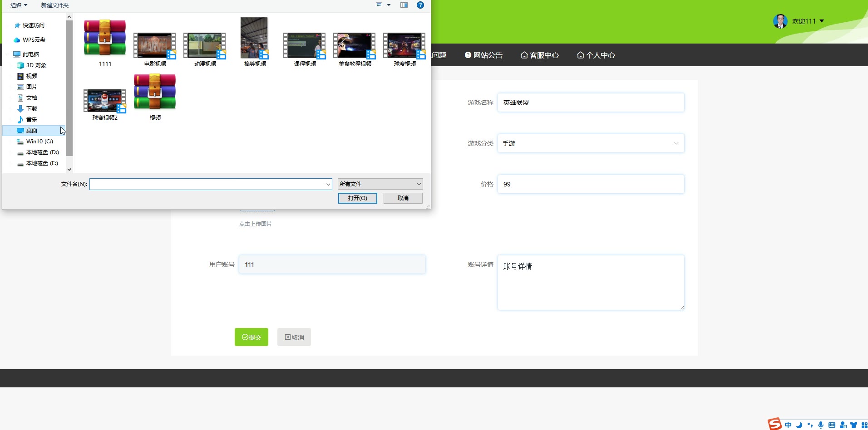
Task: Switch Sogou Chinese/English mode icon
Action: click(x=788, y=425)
